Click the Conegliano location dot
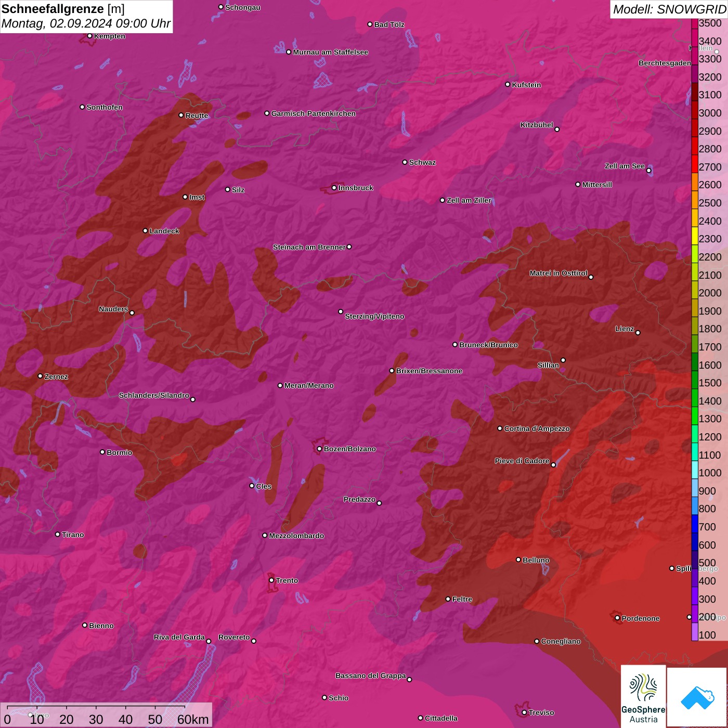728x728 pixels. click(537, 641)
